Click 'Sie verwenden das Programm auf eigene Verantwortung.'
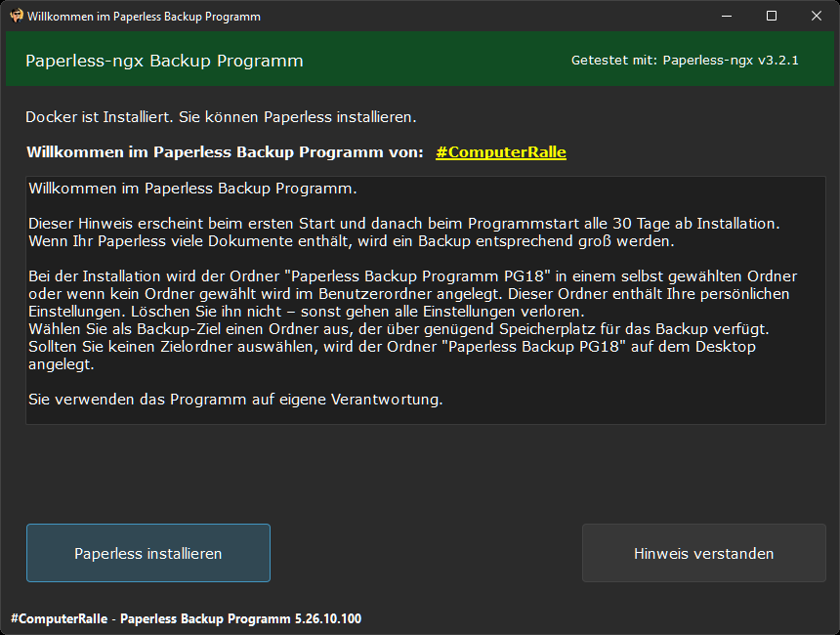Image resolution: width=840 pixels, height=635 pixels. 235,400
